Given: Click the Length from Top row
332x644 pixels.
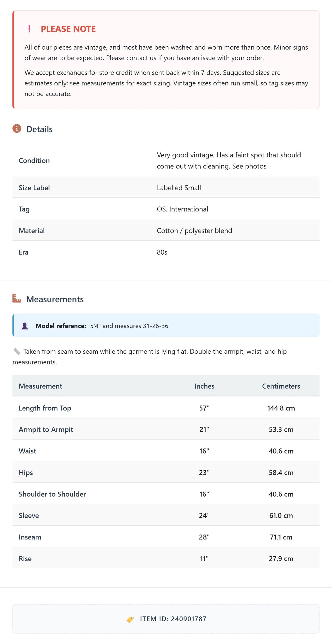Looking at the screenshot, I should pos(166,408).
